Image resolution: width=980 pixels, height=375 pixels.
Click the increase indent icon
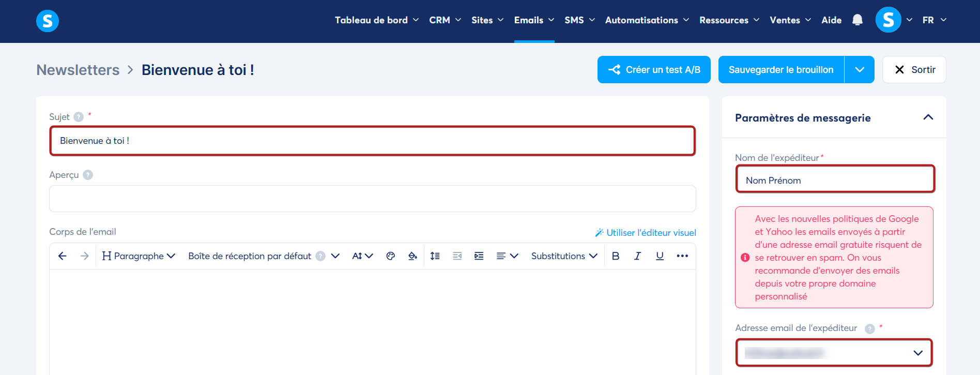click(x=479, y=256)
